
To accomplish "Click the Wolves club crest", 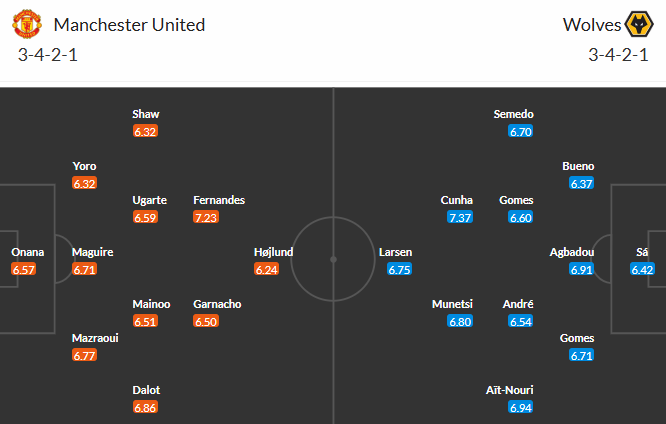I will coord(638,24).
